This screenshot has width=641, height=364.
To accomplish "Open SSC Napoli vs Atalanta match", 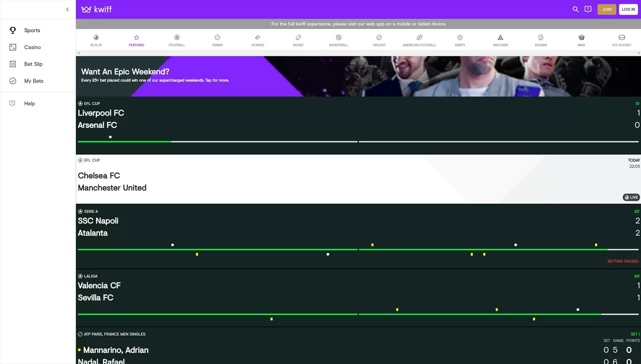I will 358,236.
